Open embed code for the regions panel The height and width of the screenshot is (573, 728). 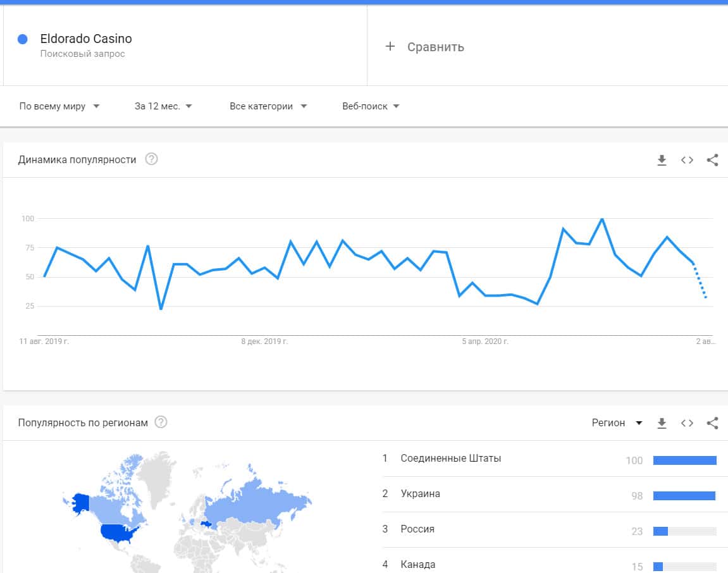(x=687, y=423)
